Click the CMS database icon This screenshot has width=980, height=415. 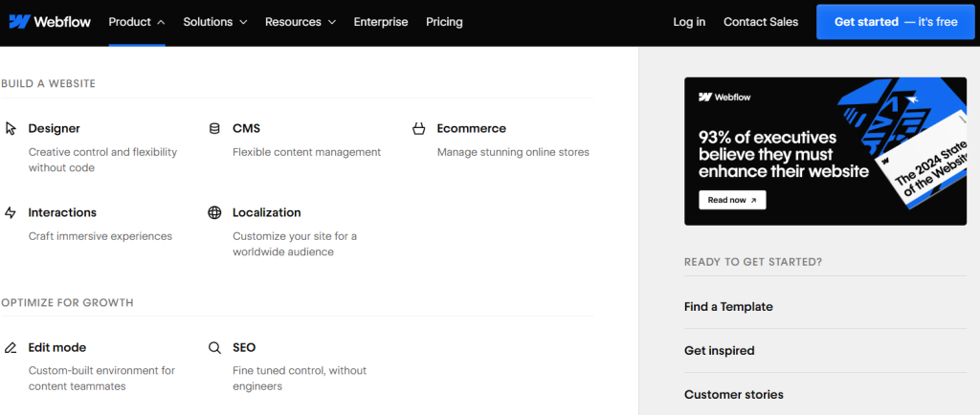pos(214,128)
